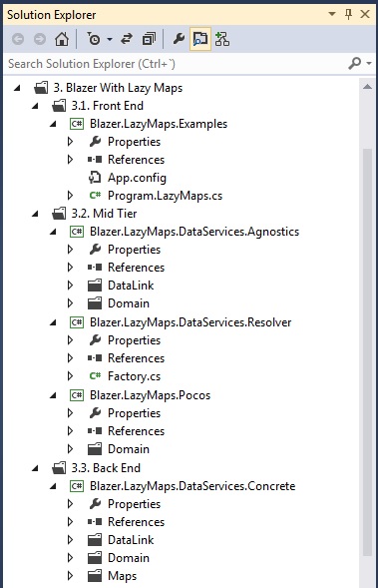This screenshot has width=378, height=588.
Task: Expand the Maps folder arrow
Action: tap(70, 576)
